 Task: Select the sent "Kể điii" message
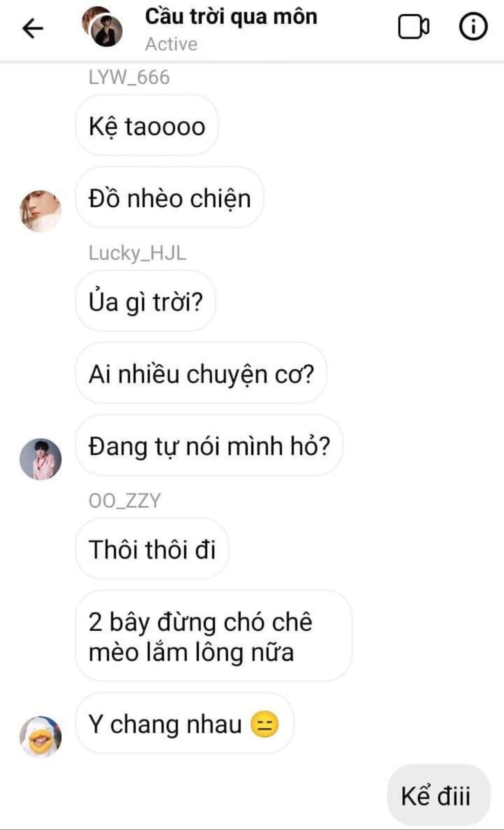coord(438,795)
